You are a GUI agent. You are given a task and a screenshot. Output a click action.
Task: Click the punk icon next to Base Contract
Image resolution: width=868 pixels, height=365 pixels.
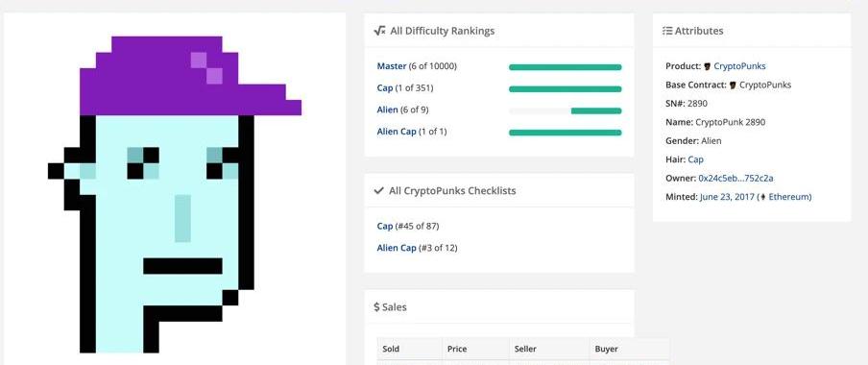(x=733, y=85)
